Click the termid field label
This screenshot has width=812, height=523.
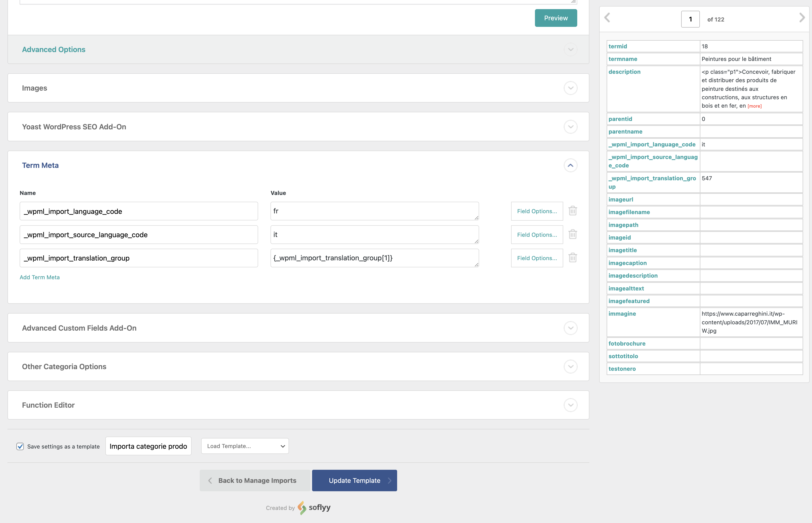[x=617, y=46]
